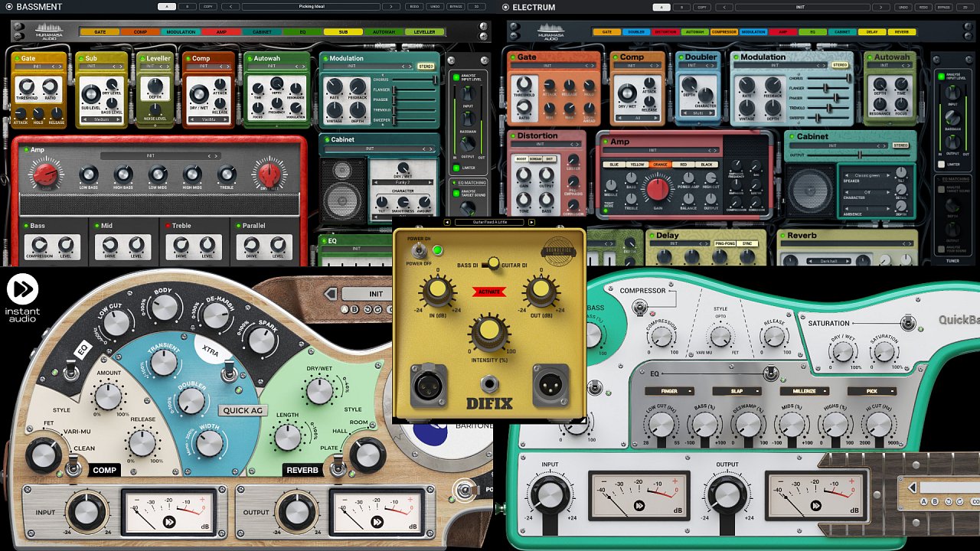
Task: Click the DIFIX next preset arrow icon
Action: pos(531,223)
